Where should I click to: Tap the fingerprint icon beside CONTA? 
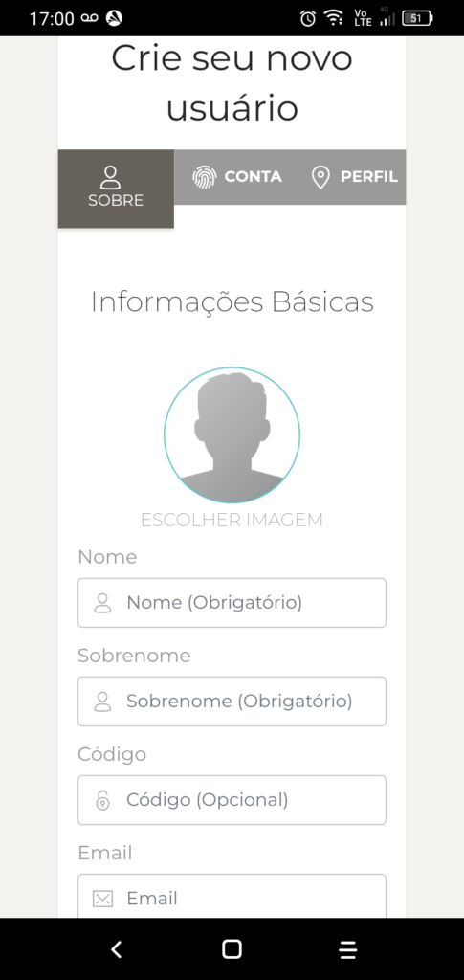(204, 177)
